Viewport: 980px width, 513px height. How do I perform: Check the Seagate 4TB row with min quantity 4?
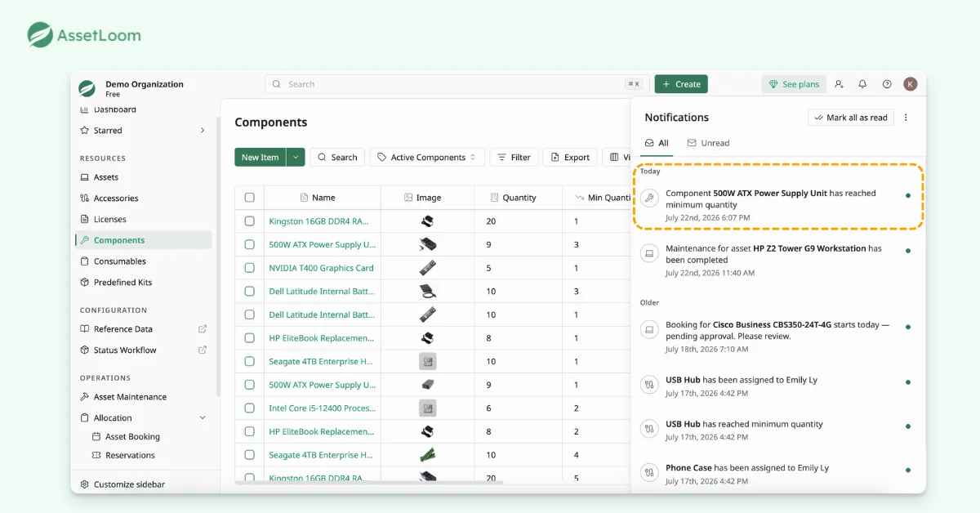(249, 455)
